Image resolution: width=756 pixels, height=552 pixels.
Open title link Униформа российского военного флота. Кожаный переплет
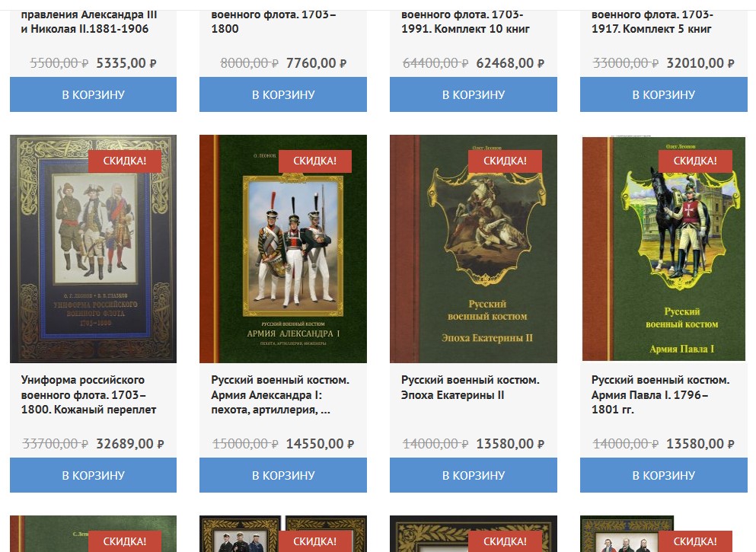coord(89,395)
